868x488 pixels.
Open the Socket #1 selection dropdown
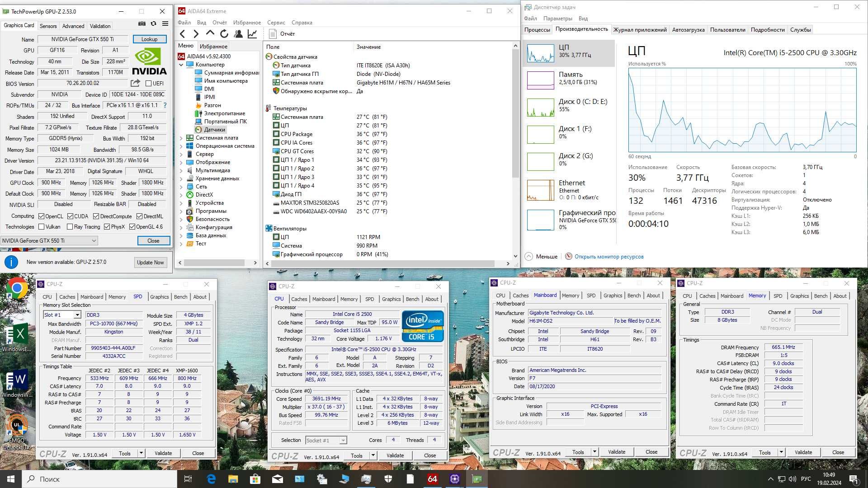pos(326,441)
